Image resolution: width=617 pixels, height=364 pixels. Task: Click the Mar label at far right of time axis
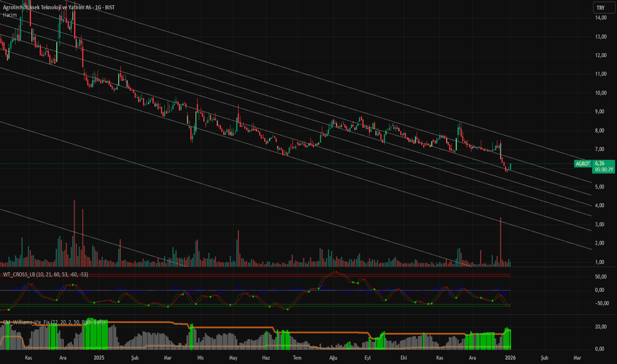(x=577, y=357)
